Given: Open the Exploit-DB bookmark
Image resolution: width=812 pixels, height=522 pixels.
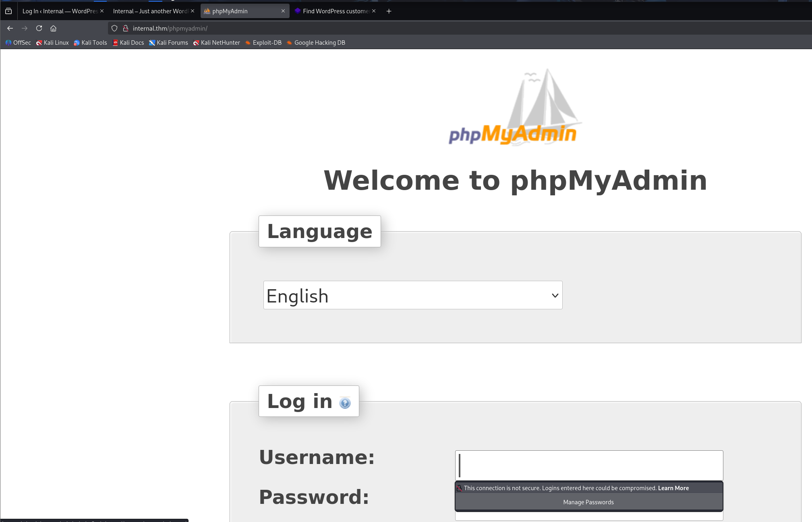Looking at the screenshot, I should click(x=263, y=43).
